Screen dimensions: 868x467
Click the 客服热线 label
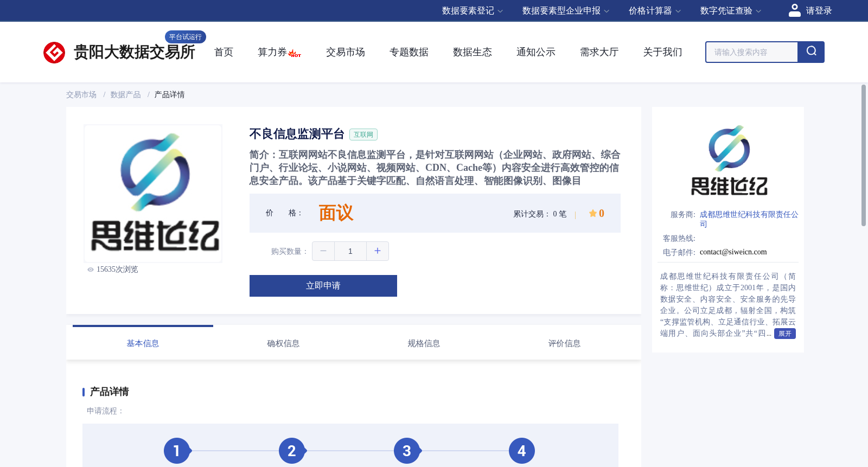[x=679, y=239]
